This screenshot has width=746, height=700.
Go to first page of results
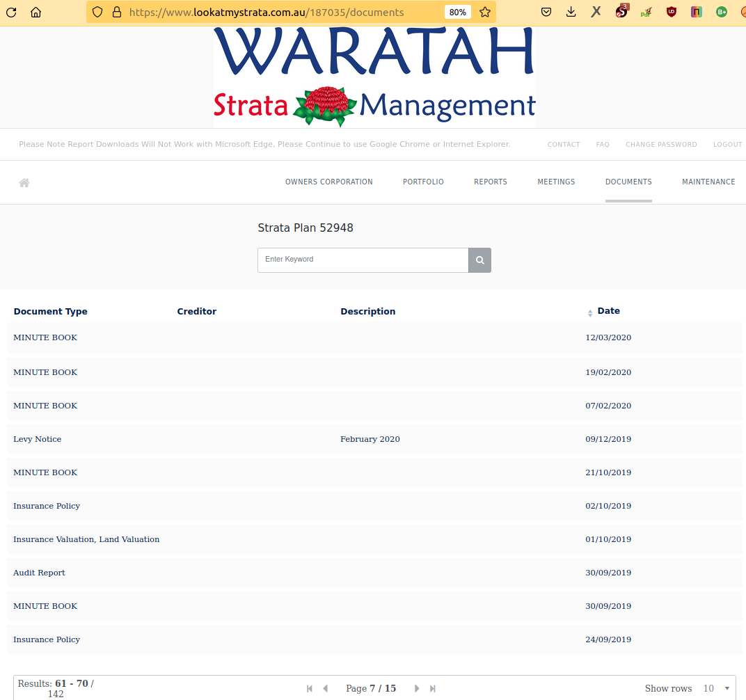(x=310, y=688)
